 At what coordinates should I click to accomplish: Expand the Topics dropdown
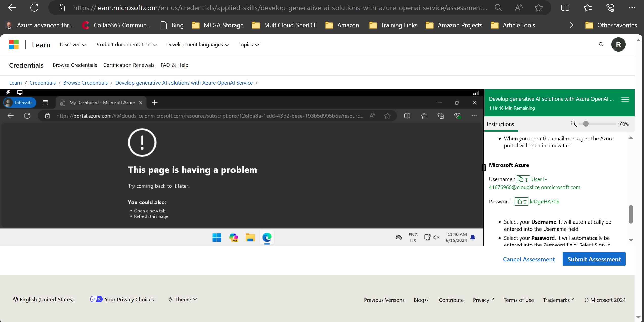(x=248, y=45)
